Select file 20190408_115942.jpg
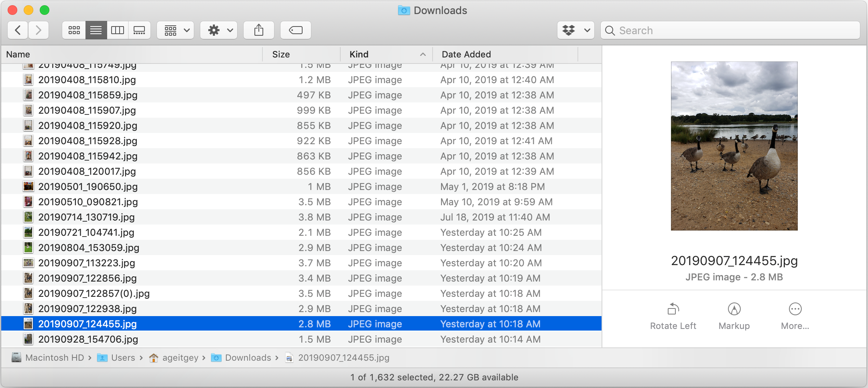Image resolution: width=868 pixels, height=388 pixels. [x=301, y=156]
